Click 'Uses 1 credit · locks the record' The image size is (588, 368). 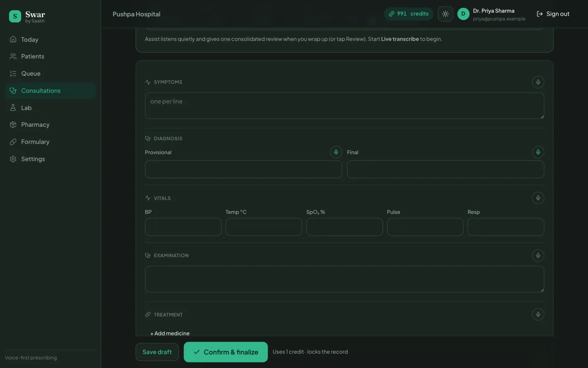point(310,352)
